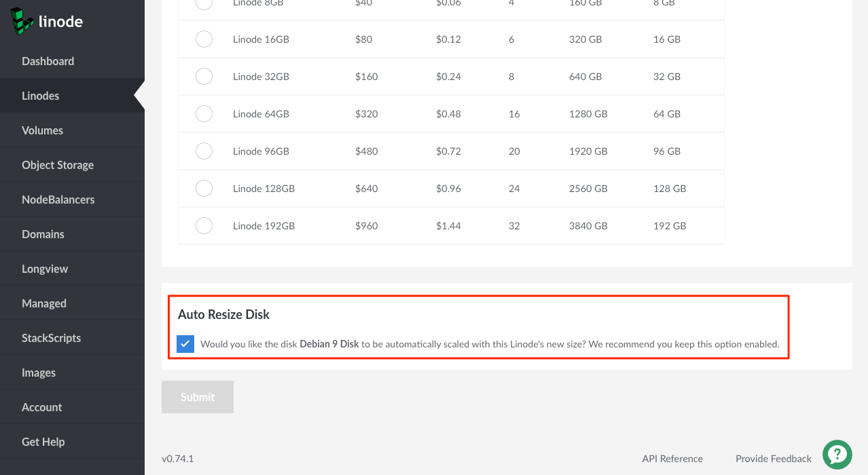Open Object Storage section
This screenshot has width=868, height=475.
[x=58, y=165]
